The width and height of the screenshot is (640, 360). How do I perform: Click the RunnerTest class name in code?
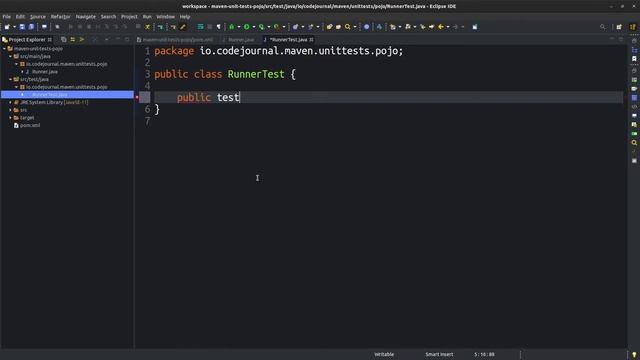click(256, 74)
